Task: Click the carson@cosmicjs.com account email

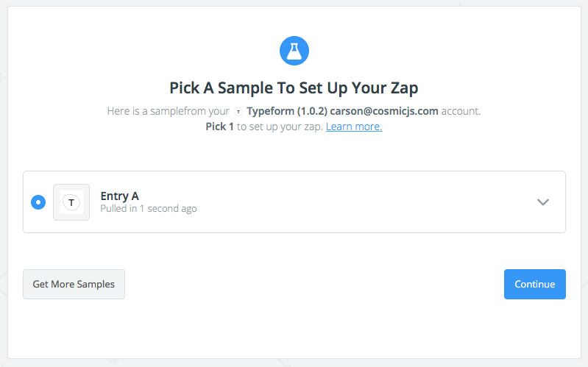Action: click(377, 112)
